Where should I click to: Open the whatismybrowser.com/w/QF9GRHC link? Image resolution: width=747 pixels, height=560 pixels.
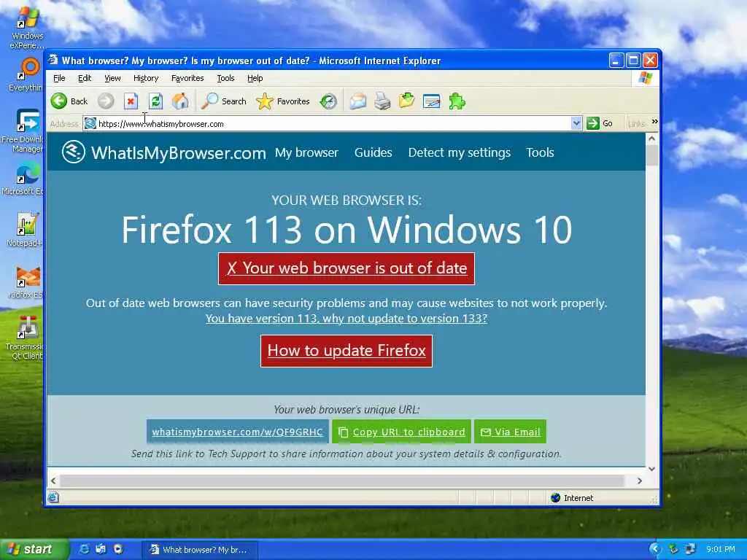pyautogui.click(x=237, y=432)
